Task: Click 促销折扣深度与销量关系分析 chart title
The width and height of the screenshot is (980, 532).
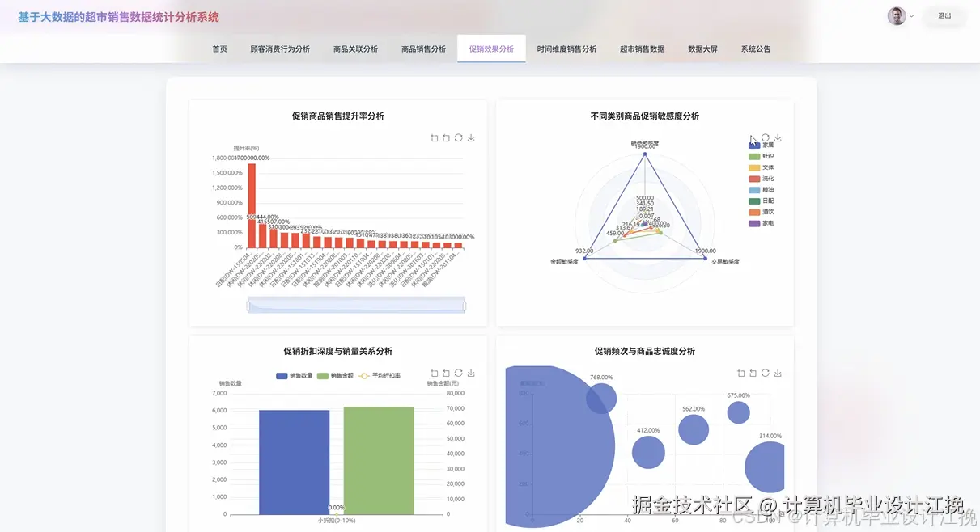Action: coord(338,352)
